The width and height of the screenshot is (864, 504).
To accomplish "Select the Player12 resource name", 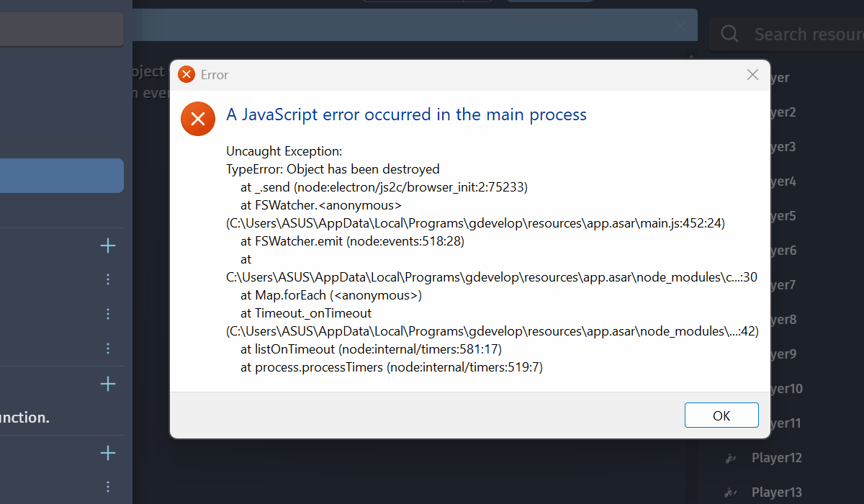I will pyautogui.click(x=776, y=458).
